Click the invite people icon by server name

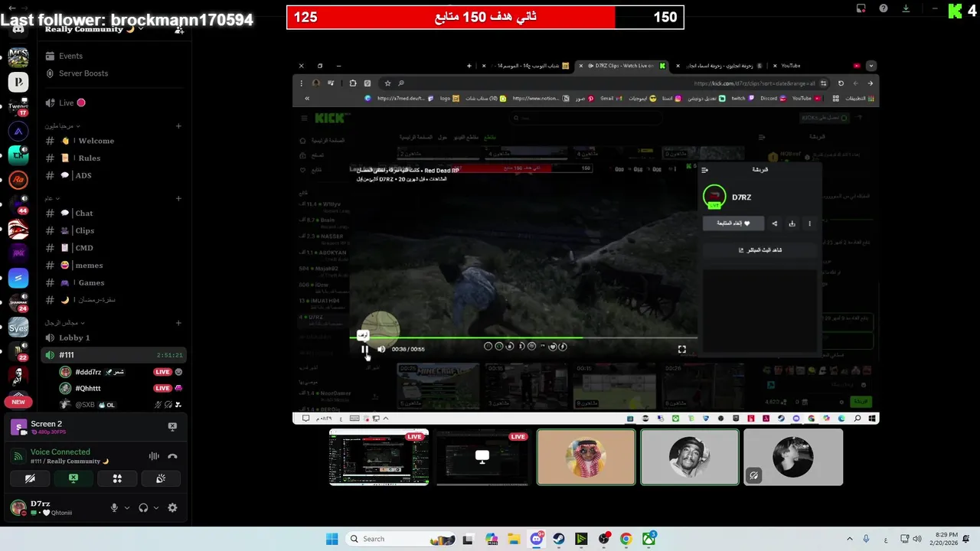coord(178,29)
